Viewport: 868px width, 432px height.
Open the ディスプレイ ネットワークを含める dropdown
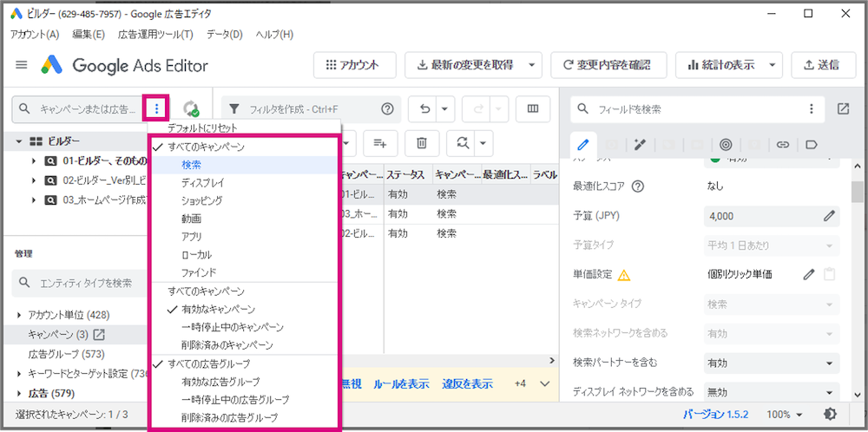(772, 392)
